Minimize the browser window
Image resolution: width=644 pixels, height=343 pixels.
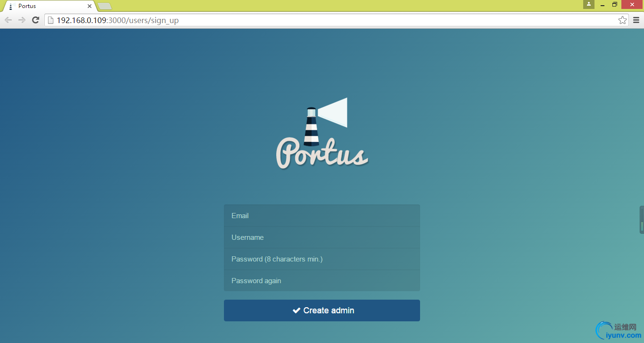[x=603, y=4]
